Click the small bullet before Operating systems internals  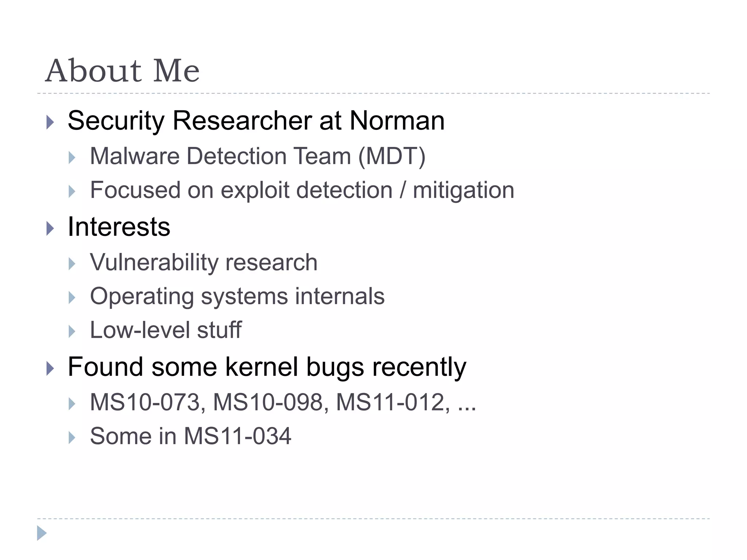pos(72,297)
